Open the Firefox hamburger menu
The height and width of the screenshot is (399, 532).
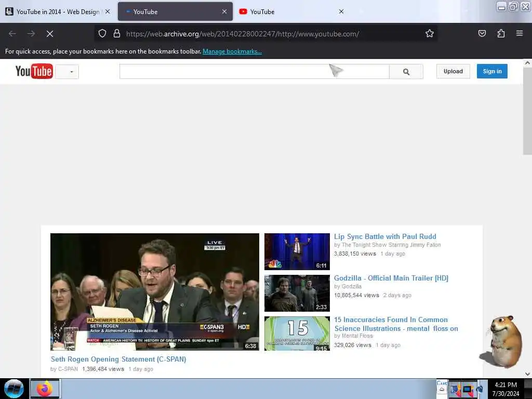click(x=520, y=33)
